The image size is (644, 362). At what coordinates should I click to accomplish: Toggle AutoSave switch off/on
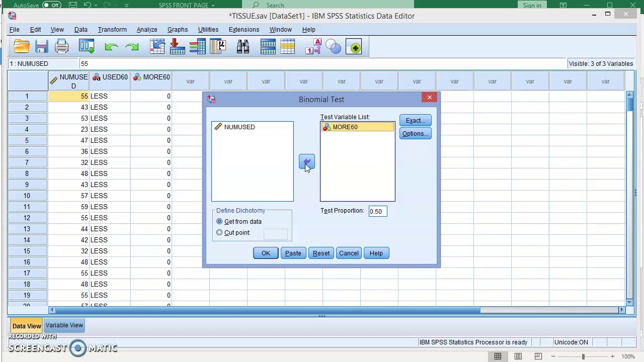pos(52,5)
